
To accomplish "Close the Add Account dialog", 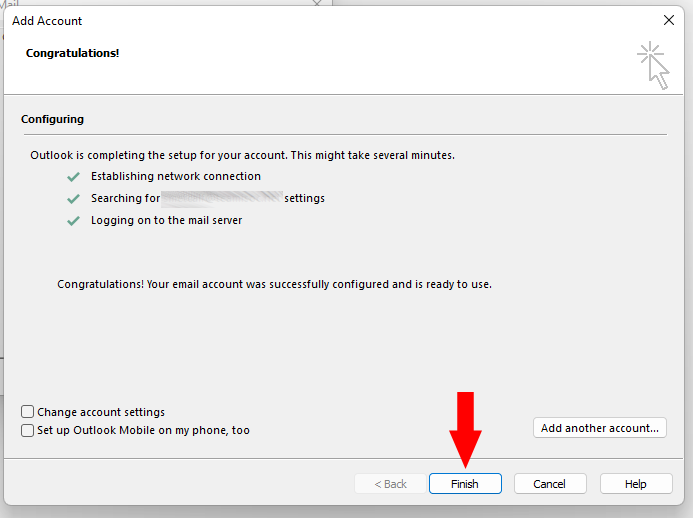I will pos(669,20).
